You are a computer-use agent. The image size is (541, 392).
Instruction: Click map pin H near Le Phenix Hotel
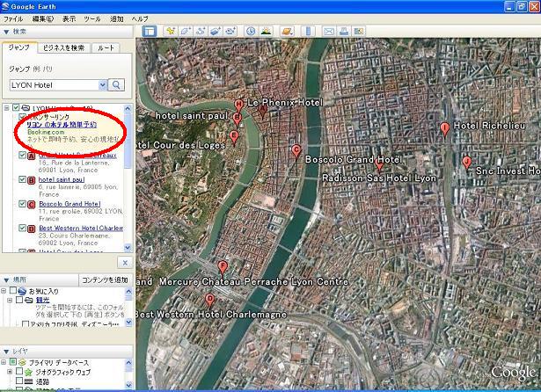238,105
